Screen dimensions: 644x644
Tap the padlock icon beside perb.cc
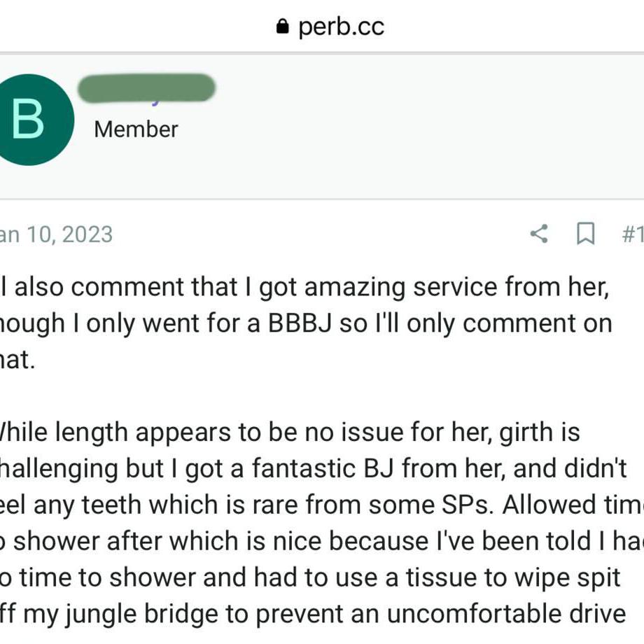(282, 27)
